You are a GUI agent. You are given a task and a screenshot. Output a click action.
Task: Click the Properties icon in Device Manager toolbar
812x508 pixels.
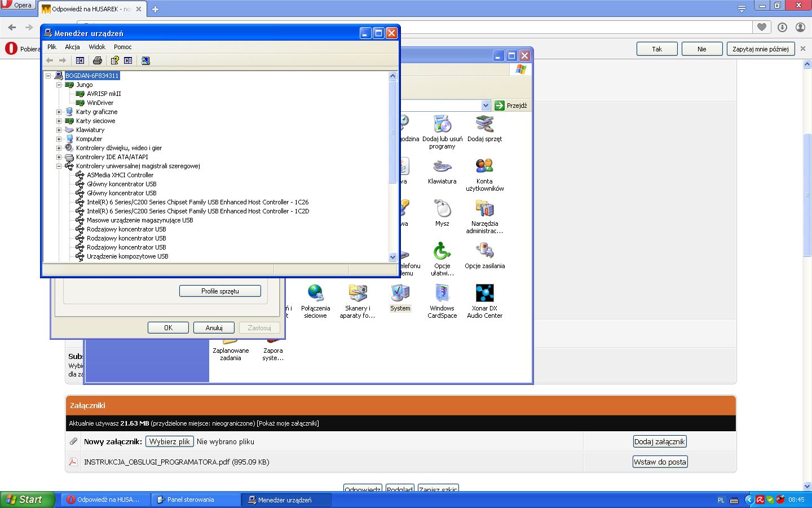point(128,60)
